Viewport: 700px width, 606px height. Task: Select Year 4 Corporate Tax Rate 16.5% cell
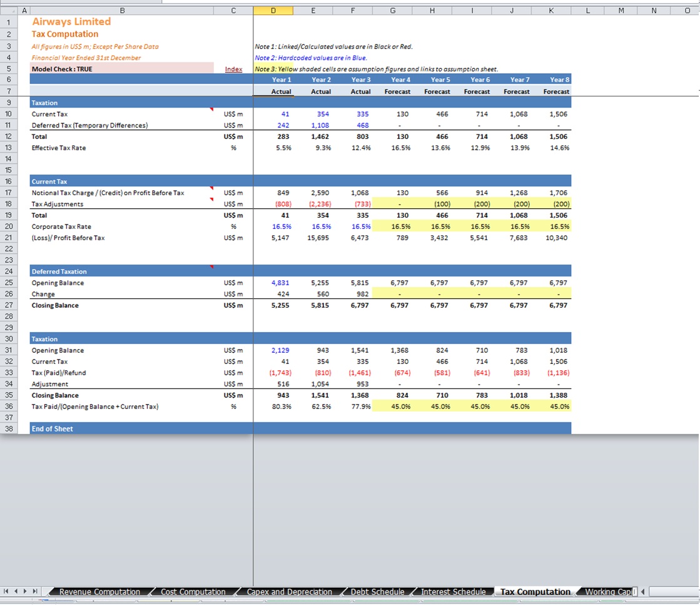[392, 226]
